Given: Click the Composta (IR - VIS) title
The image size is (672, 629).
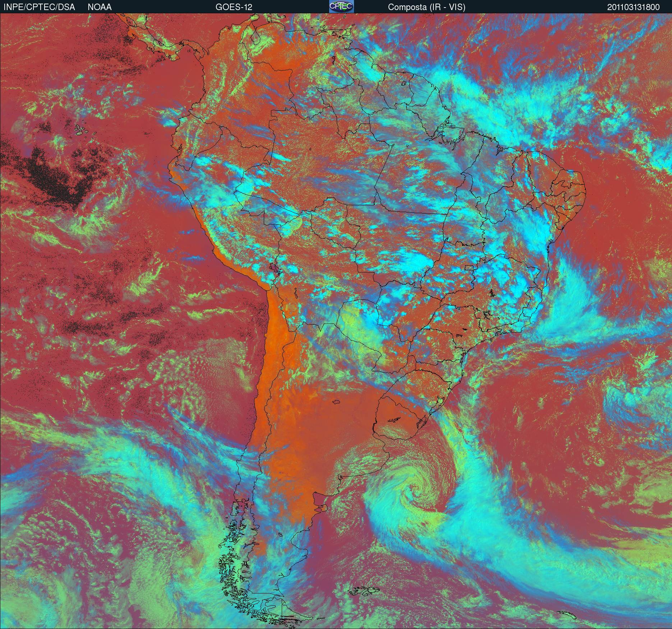Looking at the screenshot, I should pos(427,7).
